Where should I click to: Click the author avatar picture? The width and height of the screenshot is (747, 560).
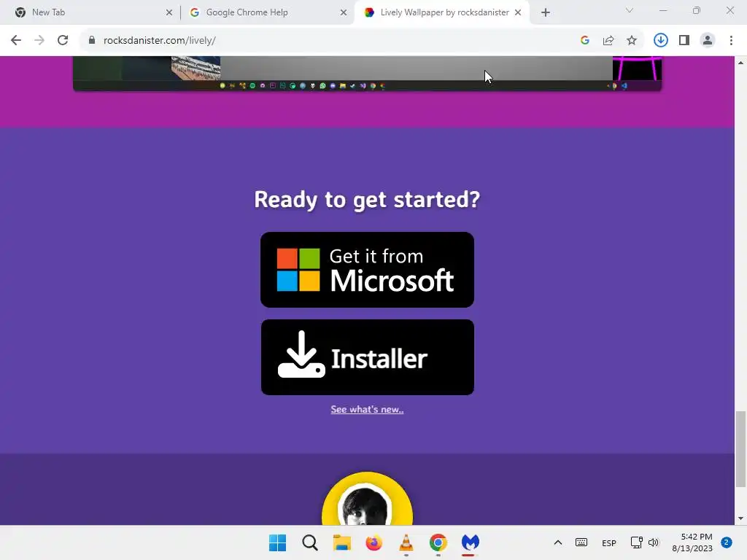tap(368, 499)
